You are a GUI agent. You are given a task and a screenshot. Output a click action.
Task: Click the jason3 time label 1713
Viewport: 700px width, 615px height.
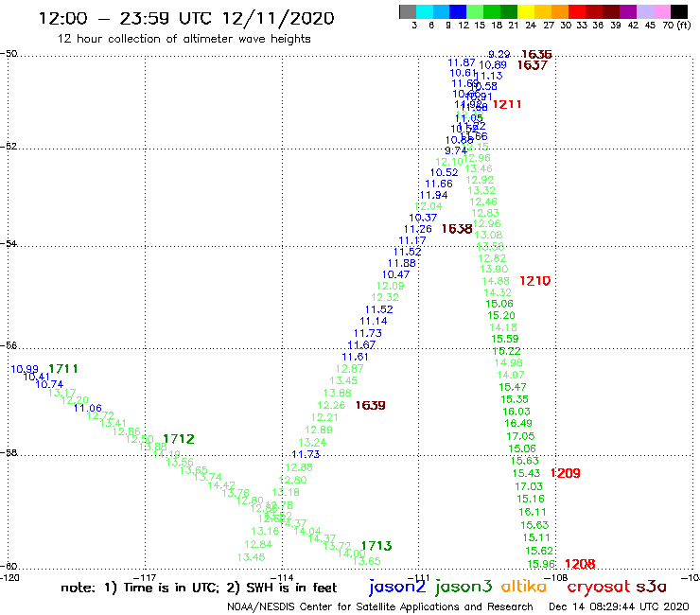click(x=376, y=546)
